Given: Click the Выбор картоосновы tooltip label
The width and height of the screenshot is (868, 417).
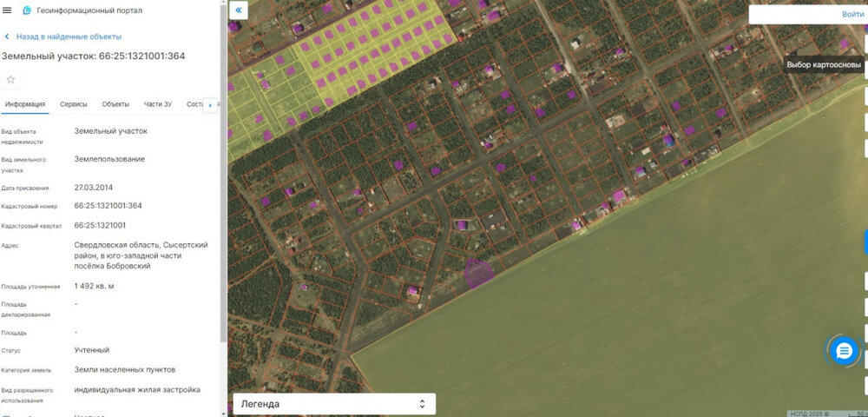Looking at the screenshot, I should pos(824,65).
